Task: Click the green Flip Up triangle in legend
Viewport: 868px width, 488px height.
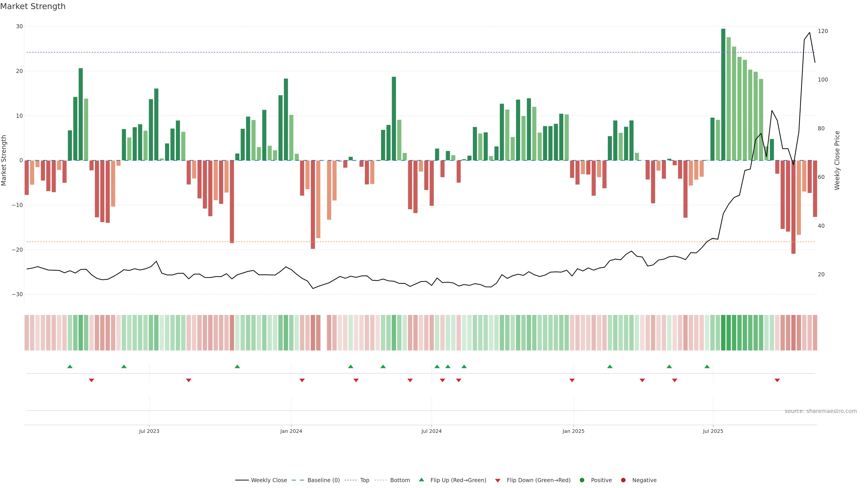Action: (421, 480)
